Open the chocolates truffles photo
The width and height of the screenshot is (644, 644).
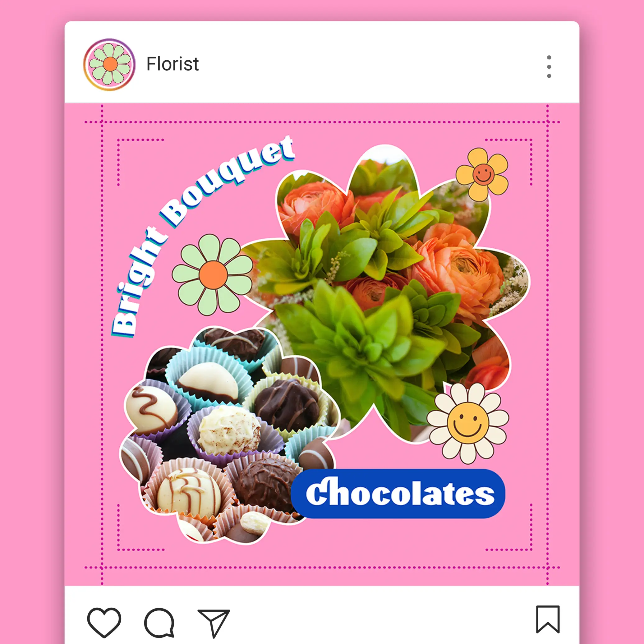227,433
